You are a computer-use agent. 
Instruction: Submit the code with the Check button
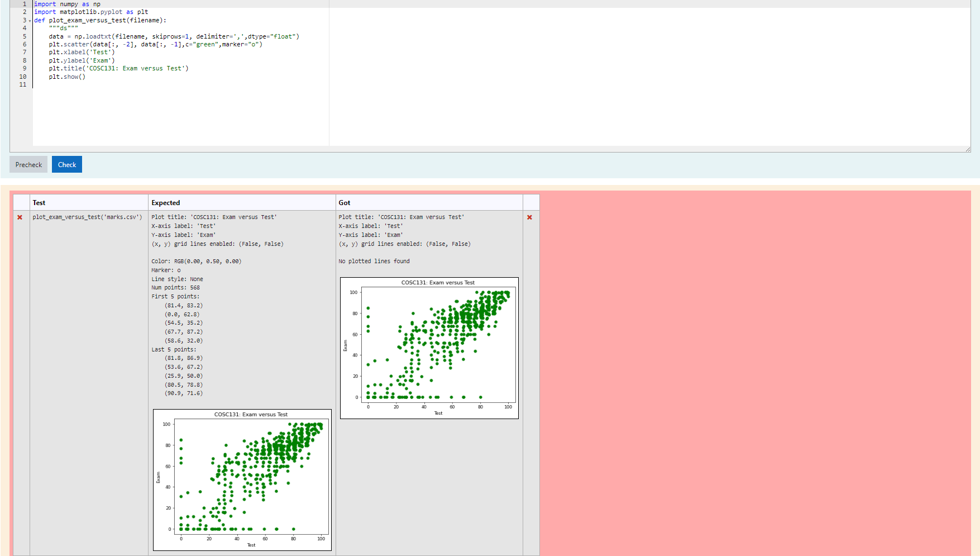pos(67,164)
